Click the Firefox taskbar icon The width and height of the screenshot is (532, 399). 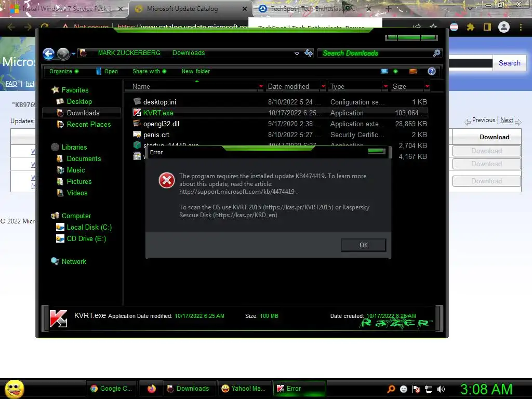[152, 389]
